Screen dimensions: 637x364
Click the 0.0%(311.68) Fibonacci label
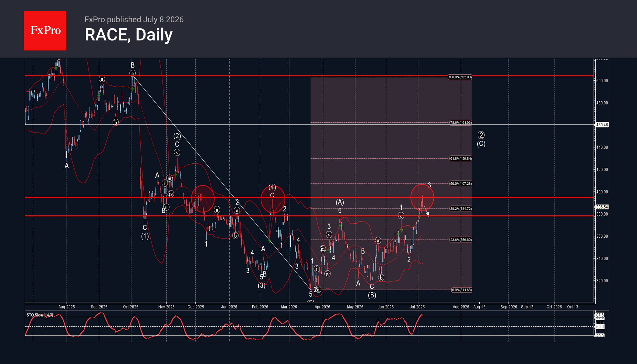[x=462, y=290]
